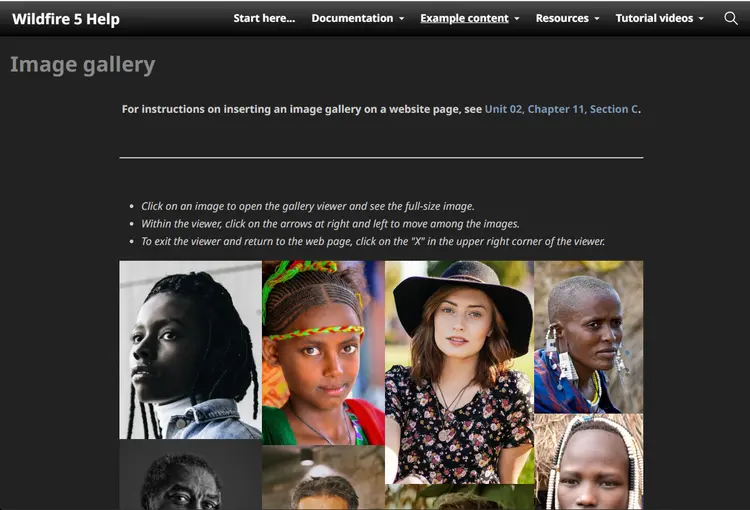Click the Image gallery page heading
The height and width of the screenshot is (510, 750).
83,65
